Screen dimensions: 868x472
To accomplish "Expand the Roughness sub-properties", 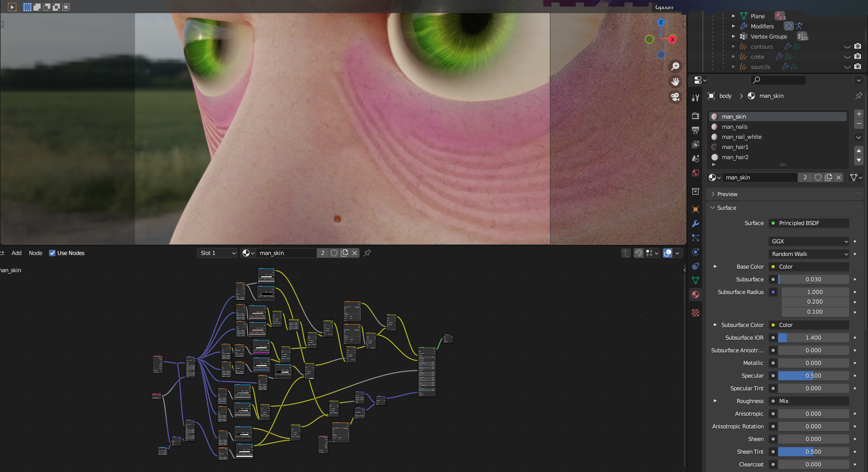I will tap(715, 401).
